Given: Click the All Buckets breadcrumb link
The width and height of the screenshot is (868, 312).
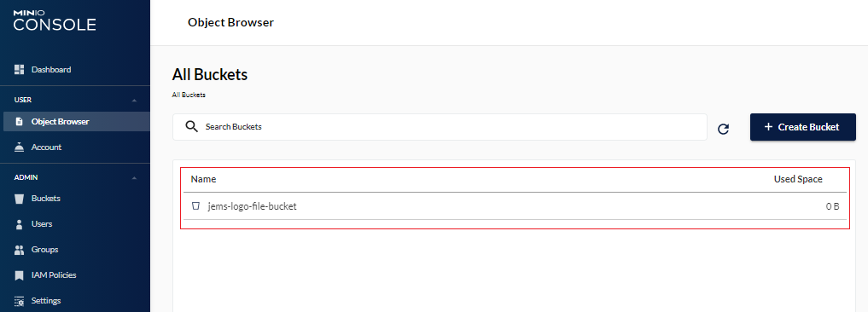Looking at the screenshot, I should click(189, 95).
